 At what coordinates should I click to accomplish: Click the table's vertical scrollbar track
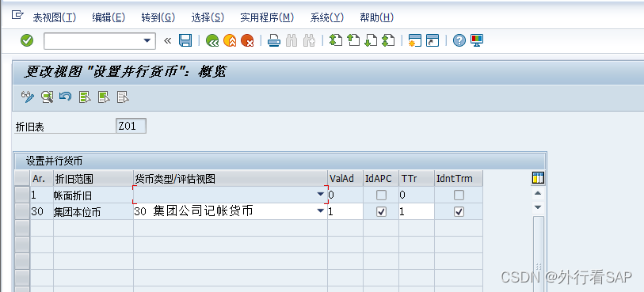pyautogui.click(x=538, y=254)
